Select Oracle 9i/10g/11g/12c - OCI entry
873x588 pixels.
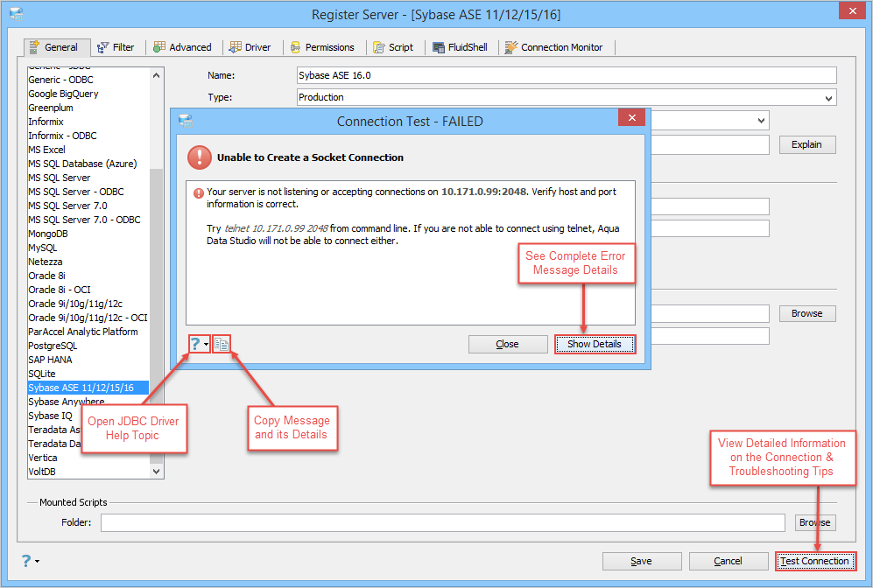[88, 318]
